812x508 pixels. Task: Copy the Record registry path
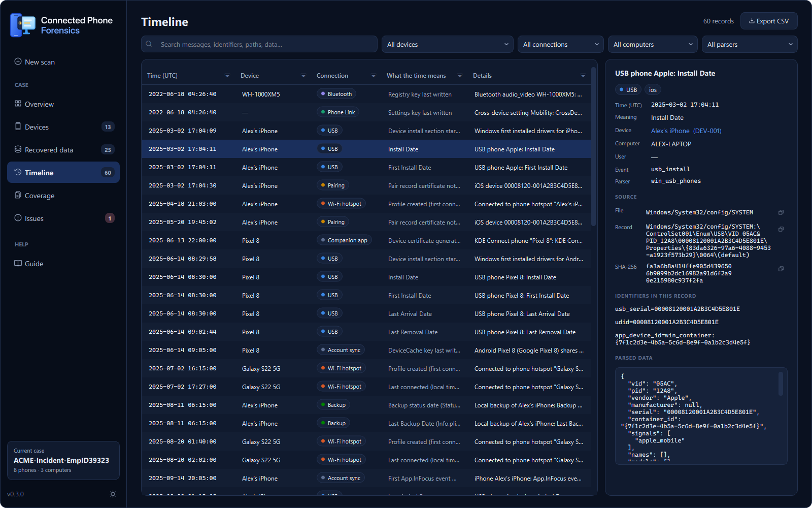click(x=781, y=229)
